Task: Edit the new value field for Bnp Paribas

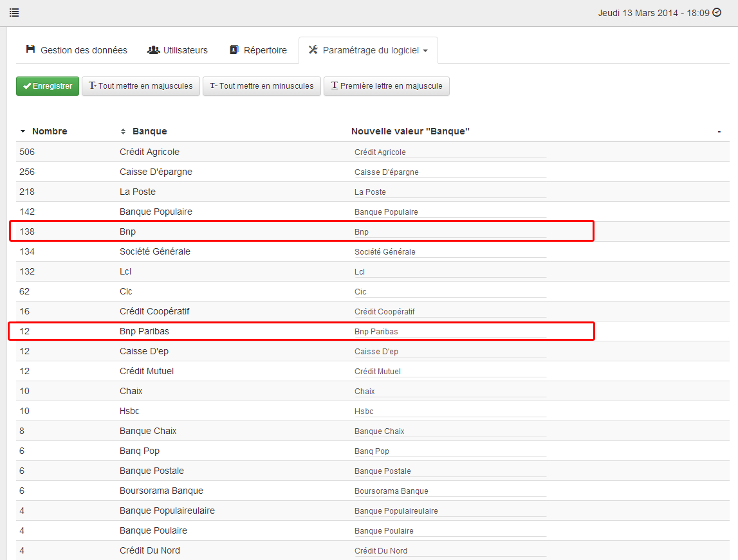Action: pyautogui.click(x=450, y=332)
